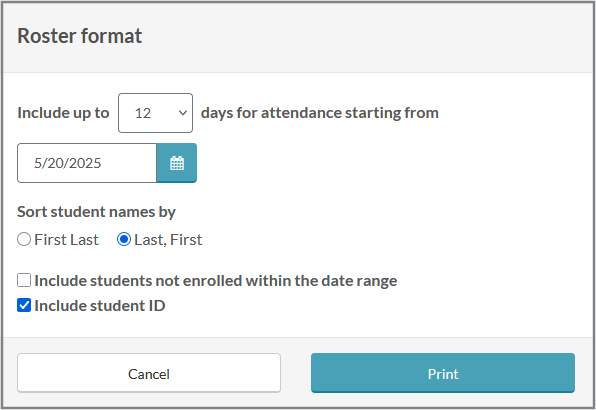Image resolution: width=596 pixels, height=410 pixels.
Task: Click the number 12 in the dropdown
Action: (x=143, y=113)
